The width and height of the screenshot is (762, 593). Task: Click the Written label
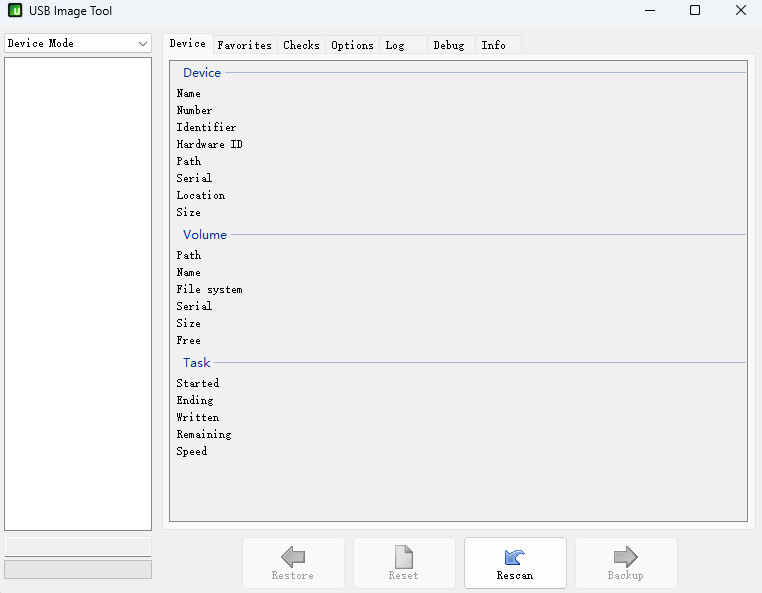click(x=198, y=418)
